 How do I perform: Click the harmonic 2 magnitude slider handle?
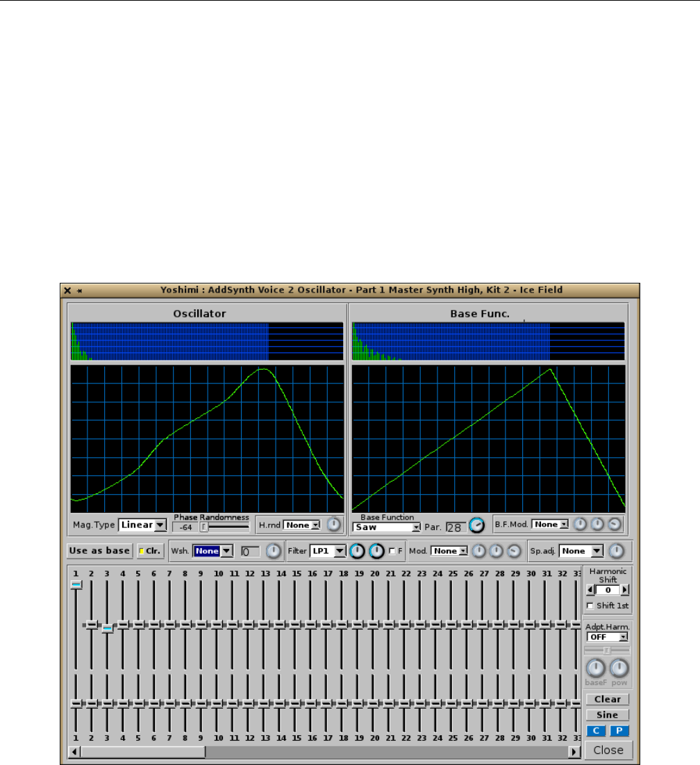(92, 625)
